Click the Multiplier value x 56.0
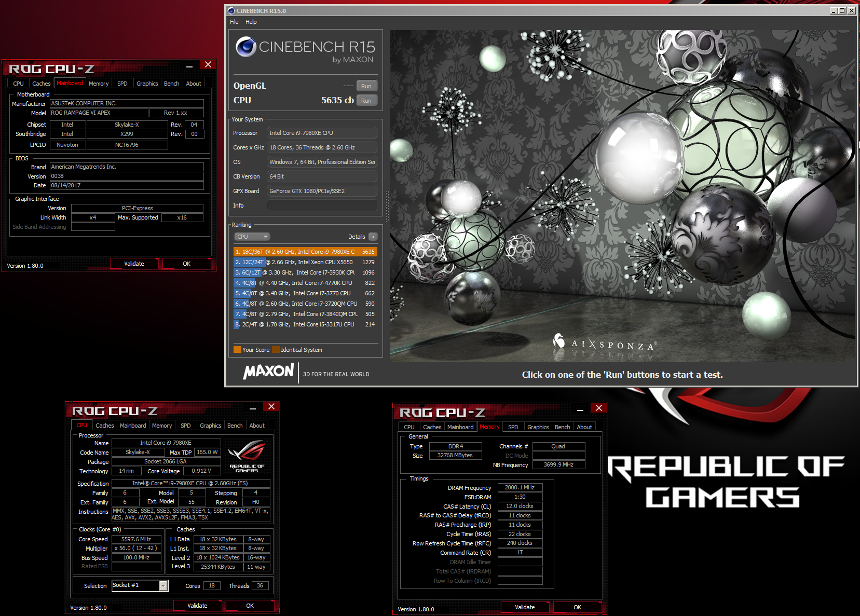Viewport: 860px width, 616px height. [x=136, y=548]
